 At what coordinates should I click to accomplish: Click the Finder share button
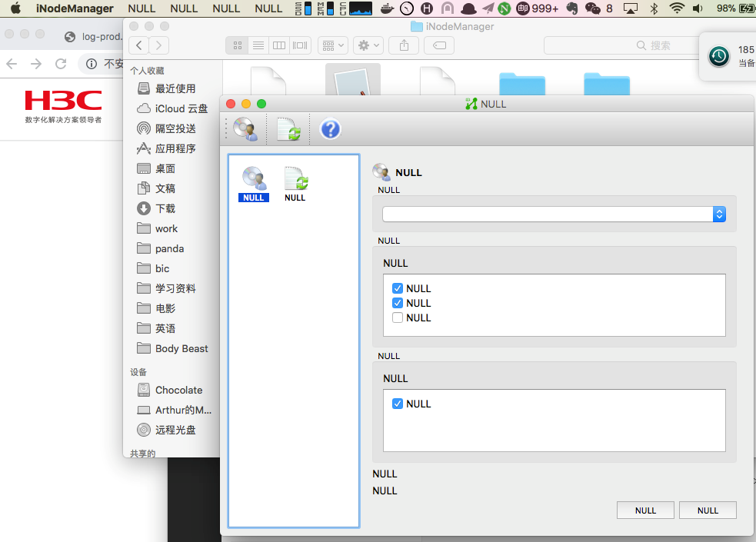pyautogui.click(x=404, y=45)
